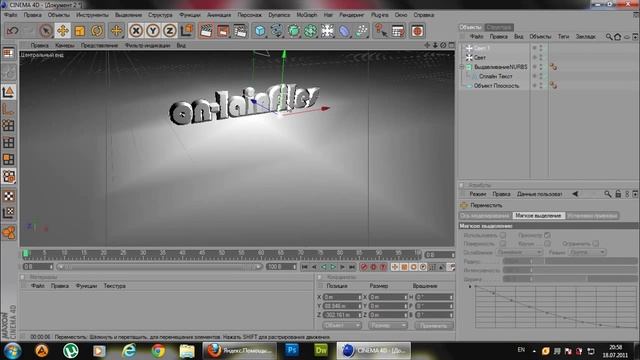This screenshot has width=640, height=360.
Task: Collapse the ВыдавливаниеNURBS tree node
Action: 462,67
